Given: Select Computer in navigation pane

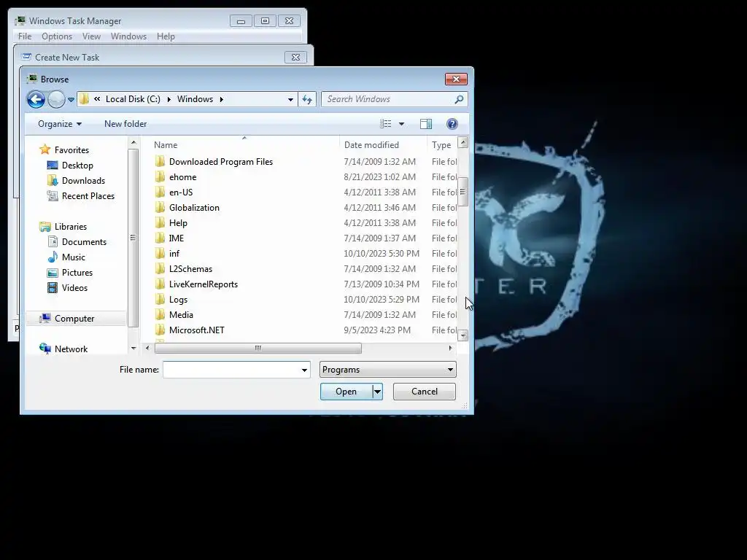Looking at the screenshot, I should coord(74,319).
